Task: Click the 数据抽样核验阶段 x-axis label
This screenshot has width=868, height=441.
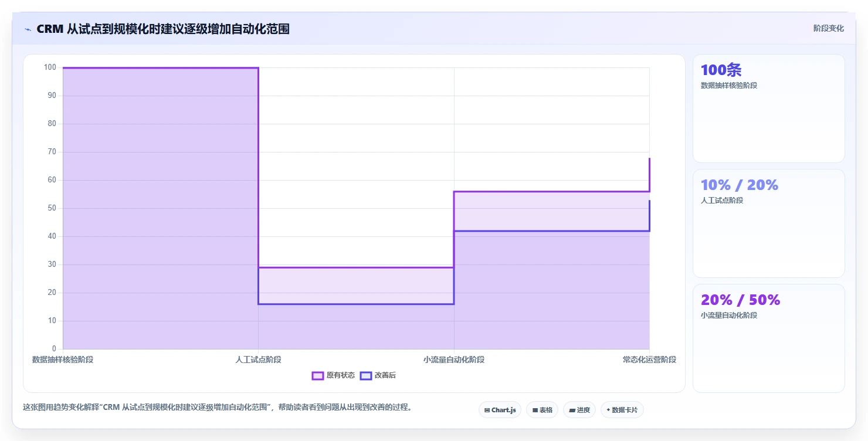Action: coord(63,359)
